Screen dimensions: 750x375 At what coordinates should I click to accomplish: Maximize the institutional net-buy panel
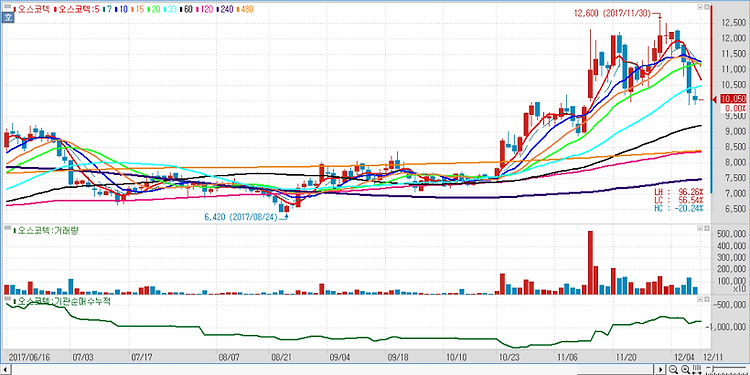pyautogui.click(x=706, y=299)
